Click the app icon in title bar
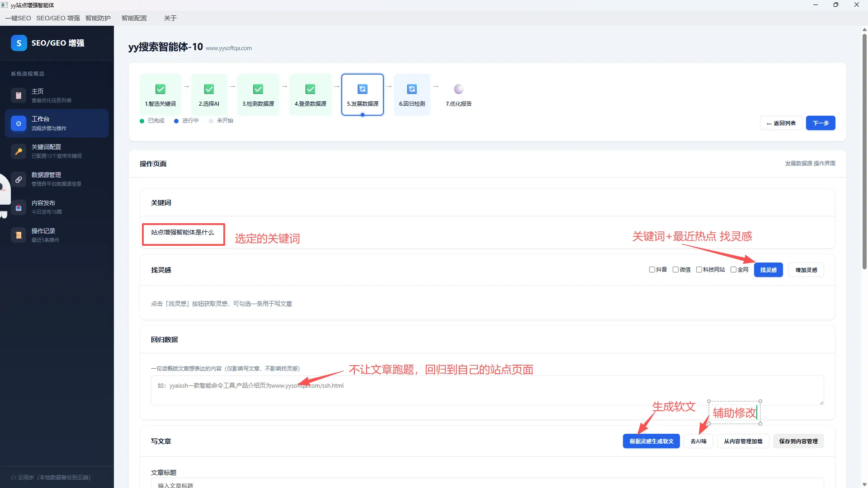868x488 pixels. tap(5, 5)
